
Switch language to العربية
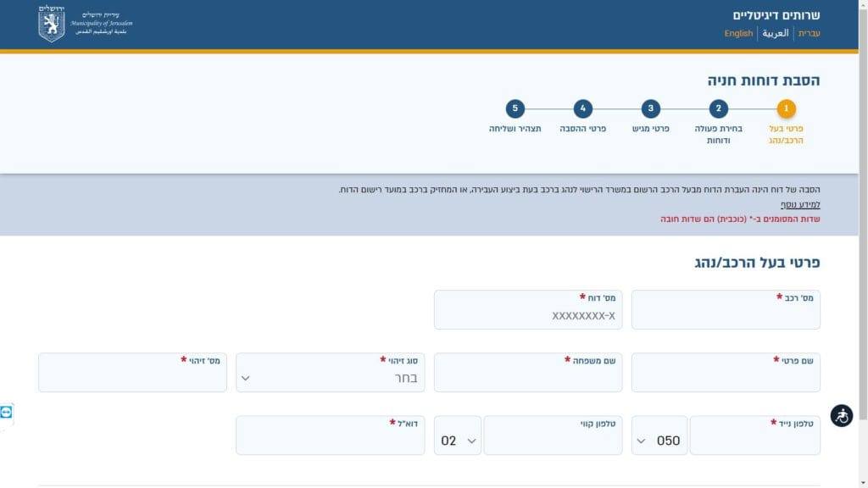(x=775, y=34)
